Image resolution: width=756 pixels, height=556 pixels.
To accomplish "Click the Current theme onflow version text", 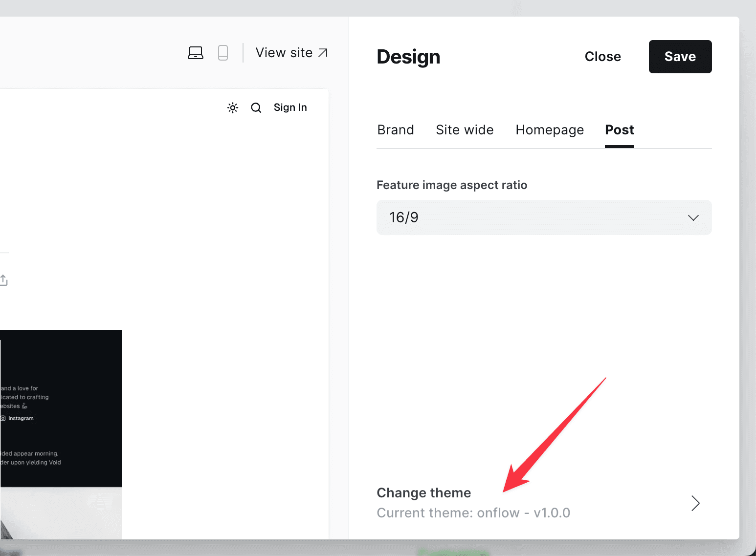I will click(473, 513).
